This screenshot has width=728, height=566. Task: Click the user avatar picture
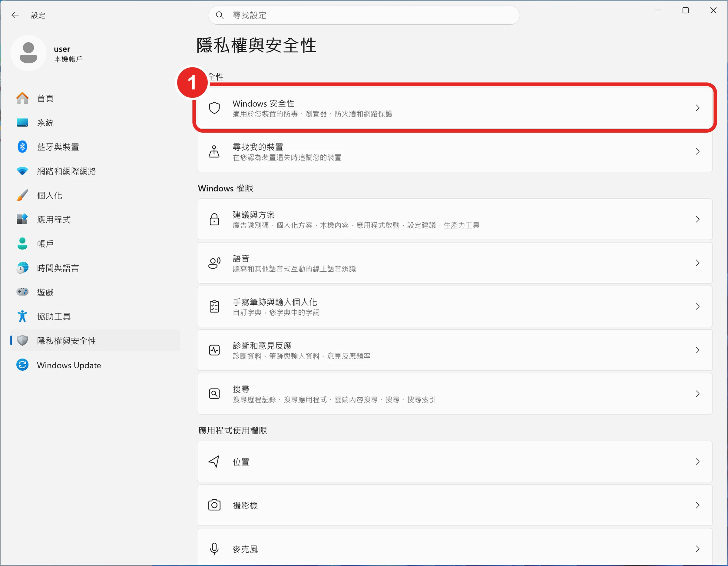coord(28,53)
